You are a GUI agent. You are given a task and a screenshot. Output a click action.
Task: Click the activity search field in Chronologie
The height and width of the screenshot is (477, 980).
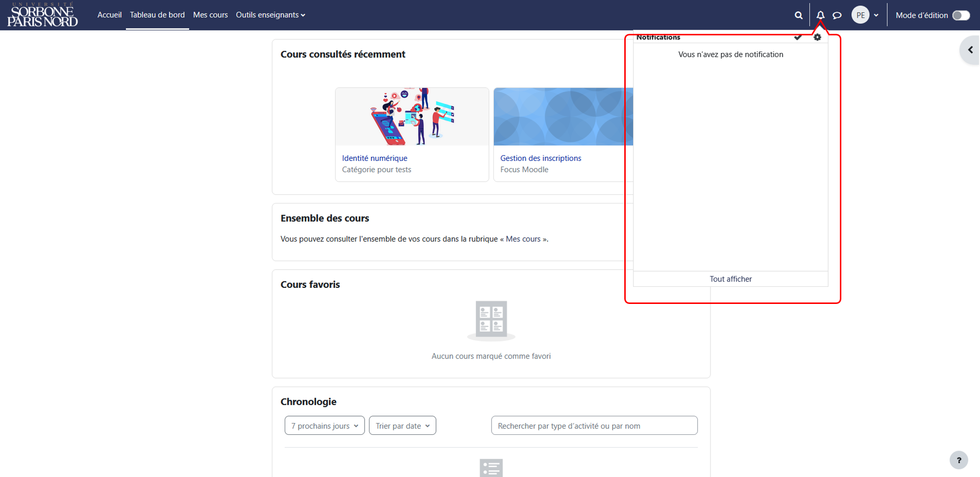(x=594, y=426)
